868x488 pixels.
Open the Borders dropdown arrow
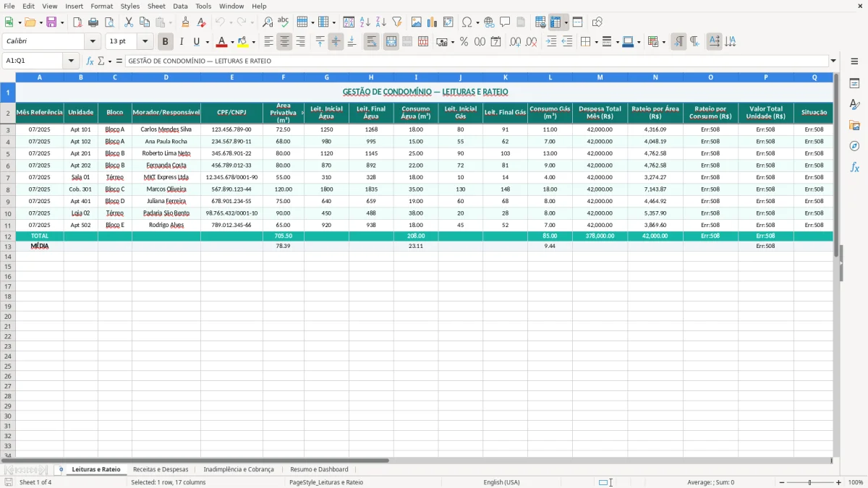[x=596, y=42]
